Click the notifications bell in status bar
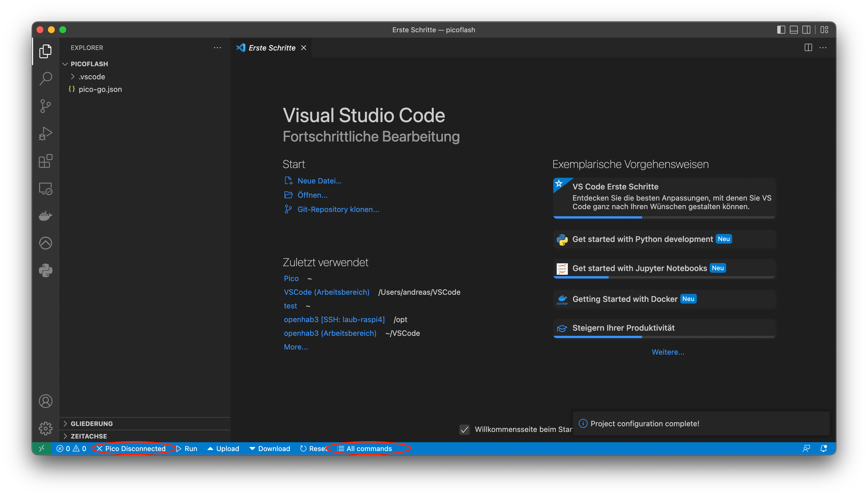This screenshot has height=497, width=868. pyautogui.click(x=823, y=448)
